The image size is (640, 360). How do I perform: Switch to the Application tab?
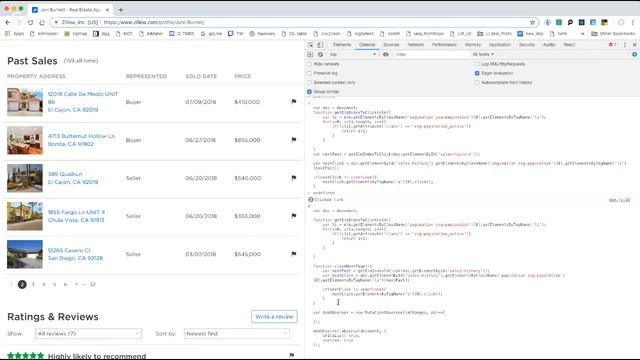(500, 44)
